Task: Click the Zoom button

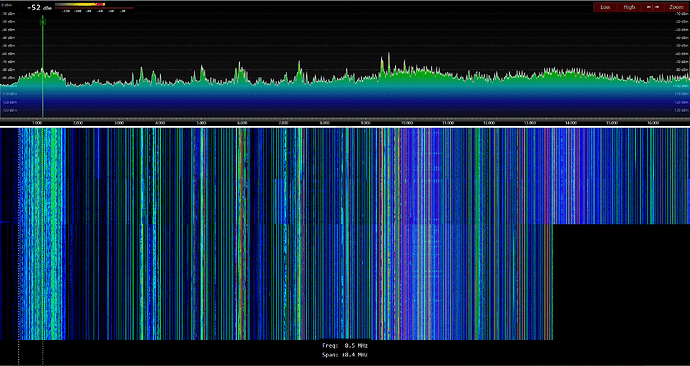Action: tap(676, 7)
